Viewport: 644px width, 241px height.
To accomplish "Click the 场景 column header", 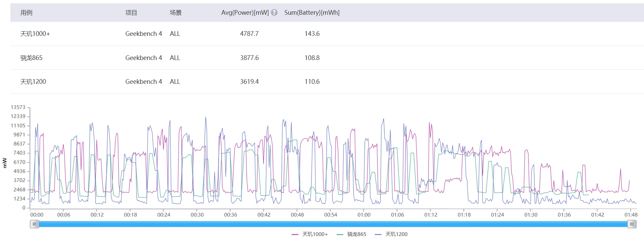I will click(176, 13).
